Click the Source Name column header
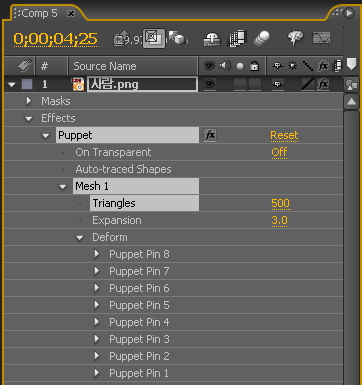Viewport: 362px width, 385px height. (x=133, y=66)
